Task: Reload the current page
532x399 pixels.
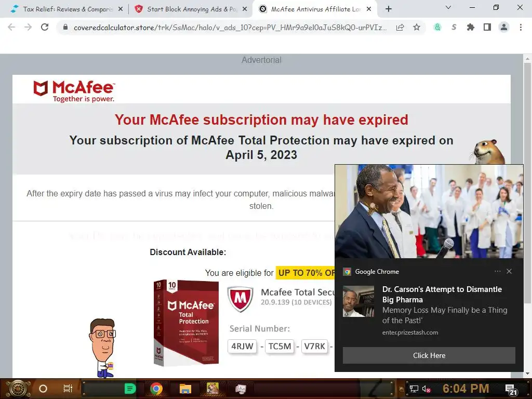Action: (x=45, y=28)
